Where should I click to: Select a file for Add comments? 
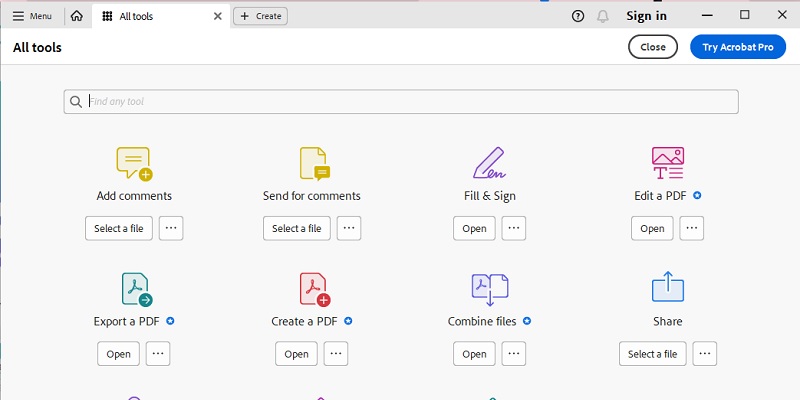click(118, 229)
